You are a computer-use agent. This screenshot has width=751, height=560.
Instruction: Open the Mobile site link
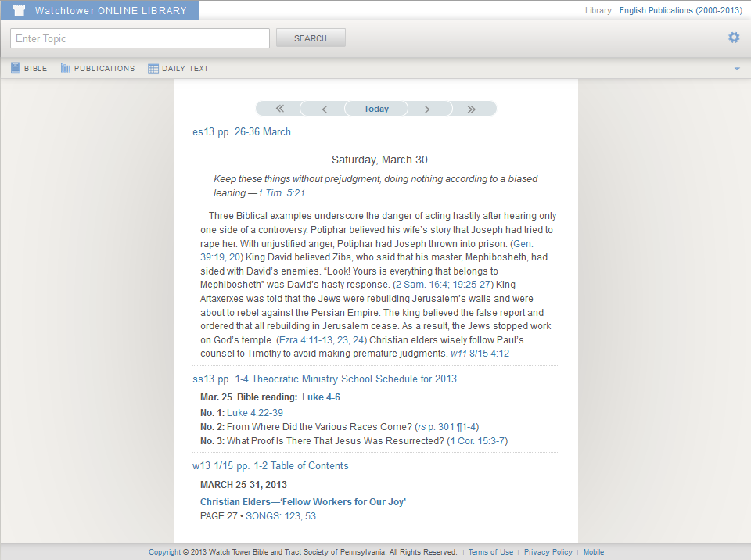[594, 551]
